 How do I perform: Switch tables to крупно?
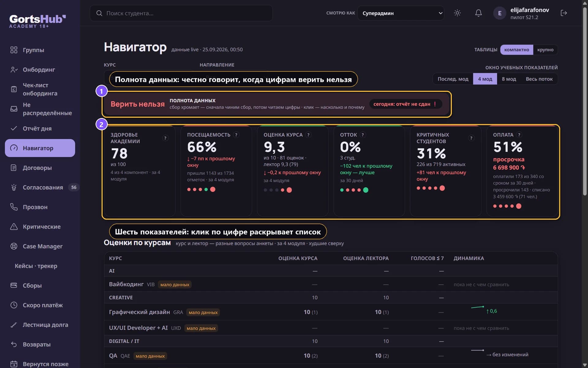pos(545,50)
